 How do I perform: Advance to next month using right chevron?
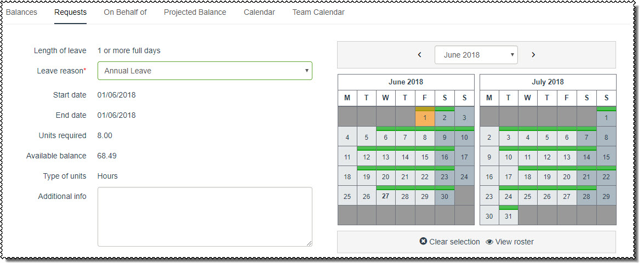pos(533,55)
